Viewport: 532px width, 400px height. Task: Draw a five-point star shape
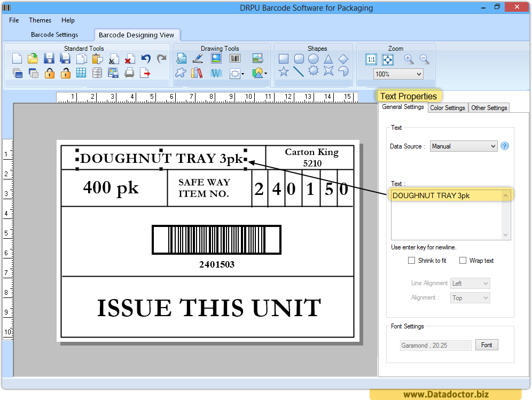coord(284,71)
